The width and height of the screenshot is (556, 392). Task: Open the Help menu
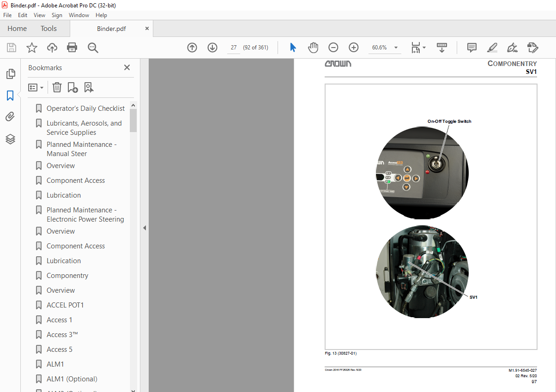pyautogui.click(x=101, y=15)
